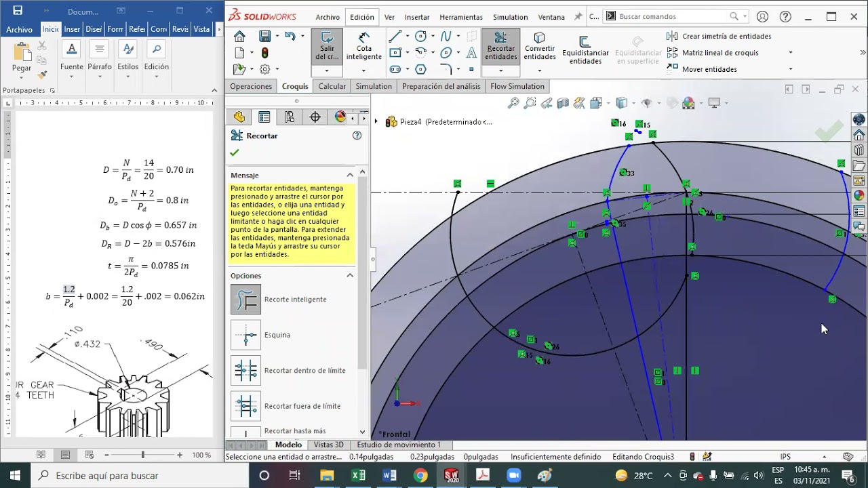This screenshot has height=488, width=868.
Task: Confirm sketch with corner checkmark in viewport
Action: (x=829, y=132)
